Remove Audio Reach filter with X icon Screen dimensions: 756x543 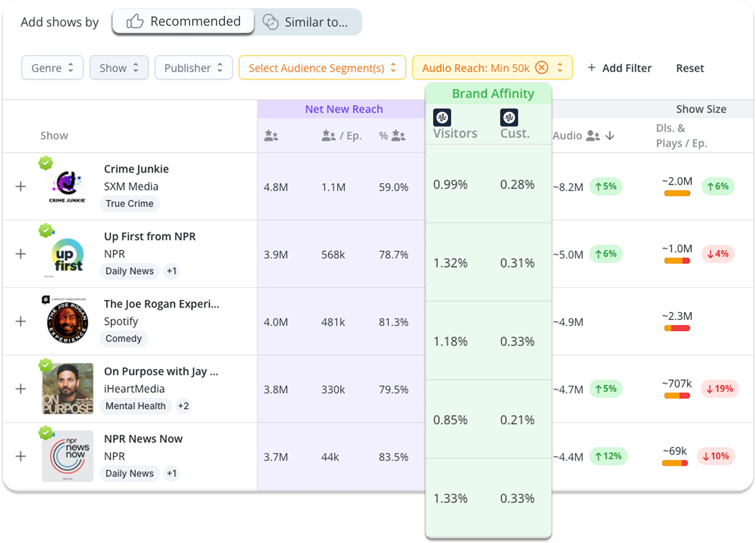click(x=541, y=68)
